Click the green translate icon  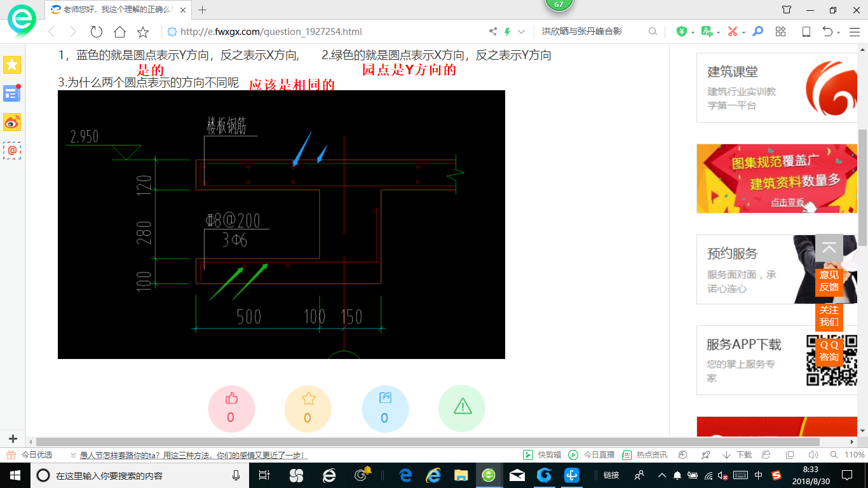(707, 32)
